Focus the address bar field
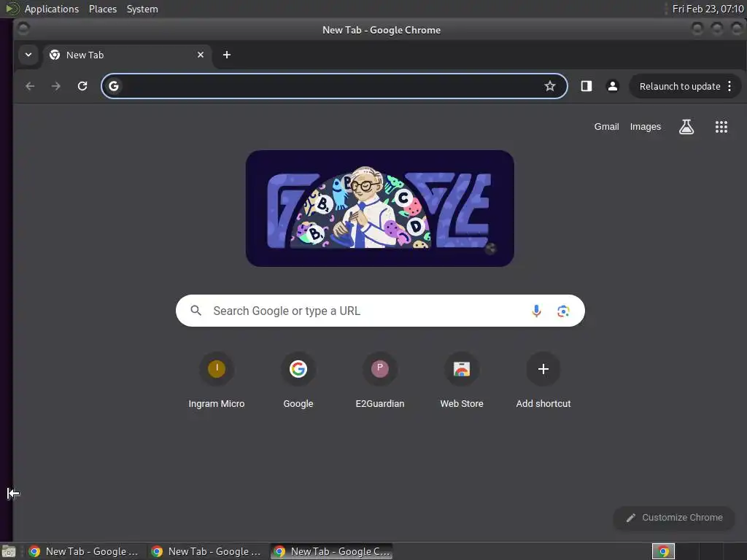 [x=334, y=86]
